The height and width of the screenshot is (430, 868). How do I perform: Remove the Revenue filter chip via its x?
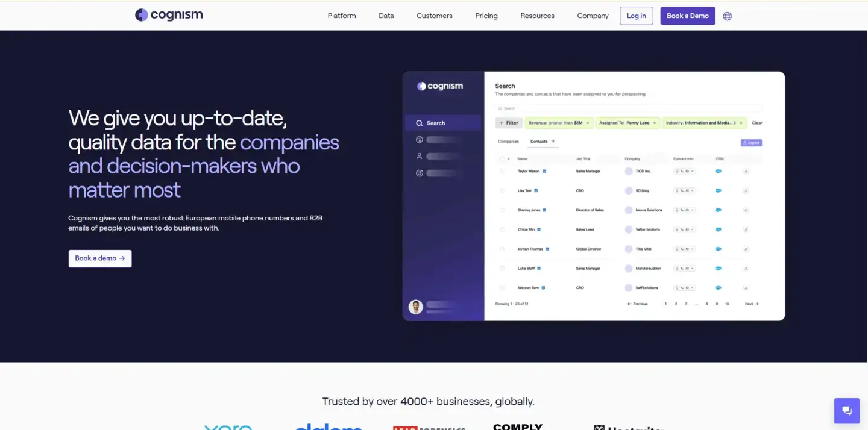[588, 123]
